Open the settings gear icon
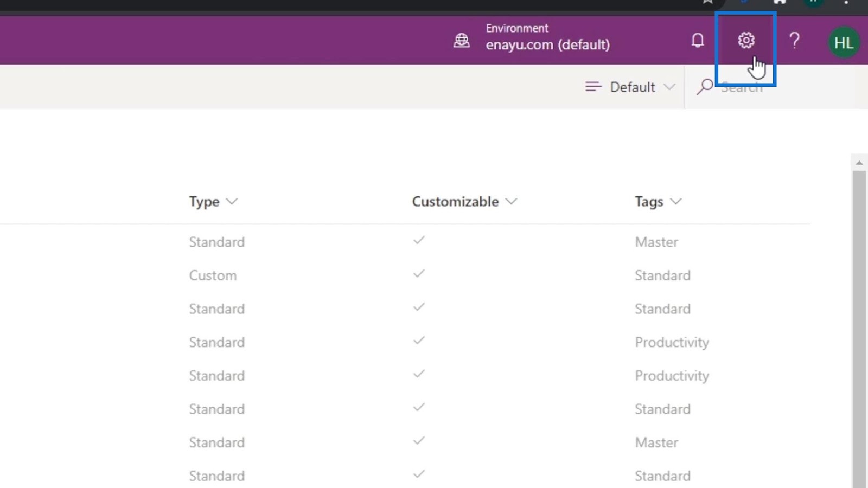 pos(746,41)
